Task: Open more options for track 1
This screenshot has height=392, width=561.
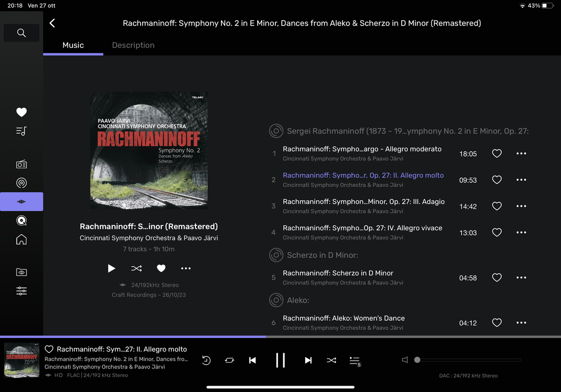Action: (x=521, y=153)
